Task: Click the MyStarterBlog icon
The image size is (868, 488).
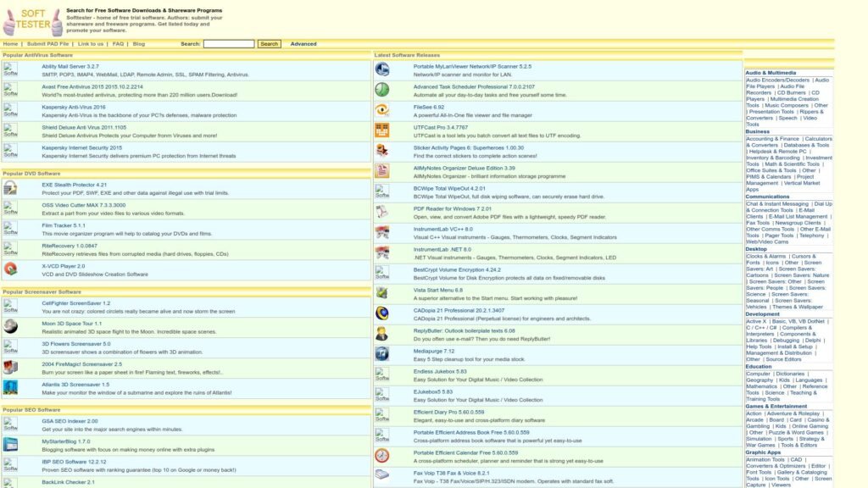Action: click(10, 445)
